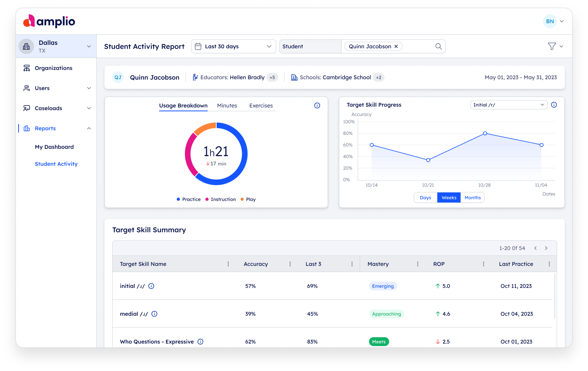This screenshot has height=371, width=588.
Task: Click the Reports chart icon
Action: [x=27, y=128]
